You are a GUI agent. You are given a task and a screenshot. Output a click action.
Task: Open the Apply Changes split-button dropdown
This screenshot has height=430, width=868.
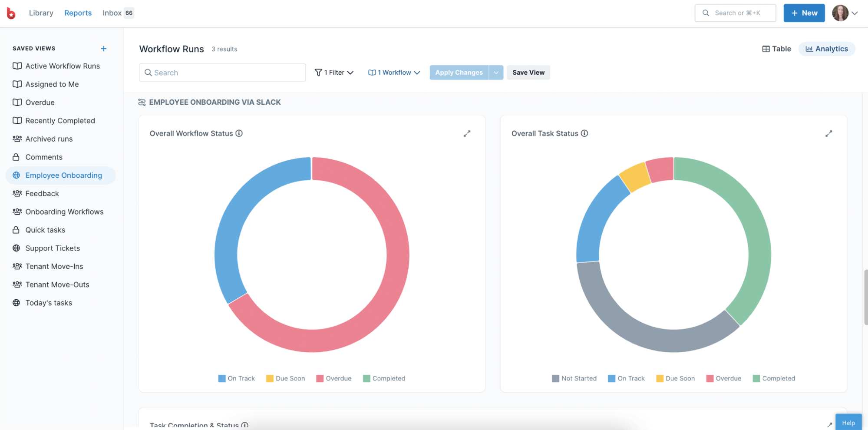tap(496, 73)
